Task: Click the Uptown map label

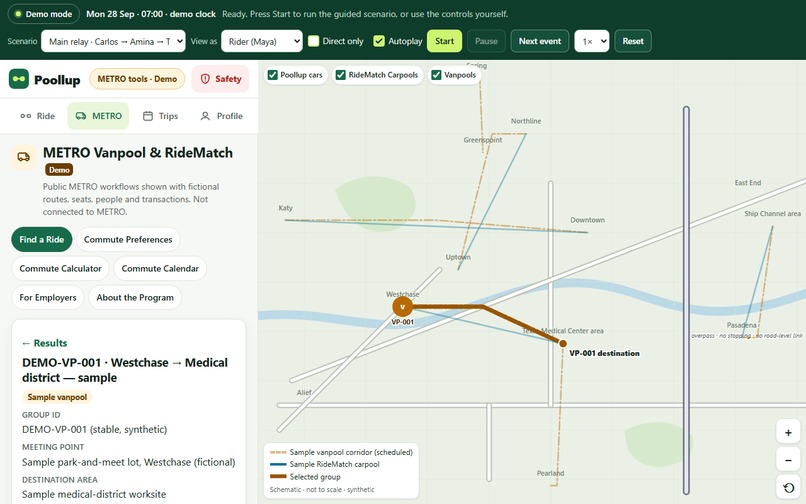Action: pos(458,257)
